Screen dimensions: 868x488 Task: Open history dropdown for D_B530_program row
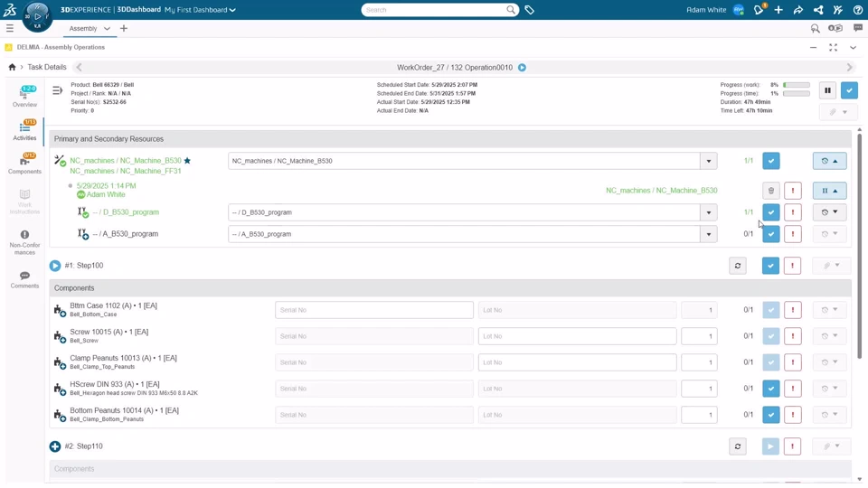click(x=830, y=212)
